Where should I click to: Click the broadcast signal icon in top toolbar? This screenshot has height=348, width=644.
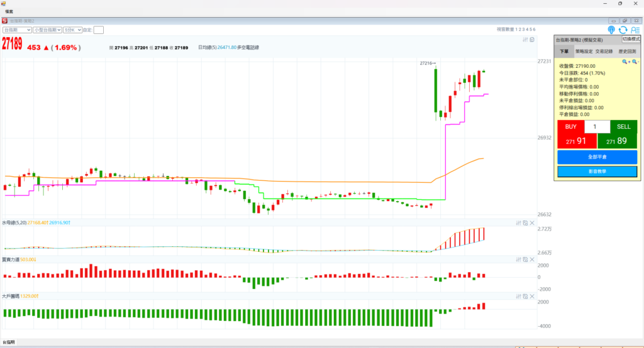click(x=611, y=30)
